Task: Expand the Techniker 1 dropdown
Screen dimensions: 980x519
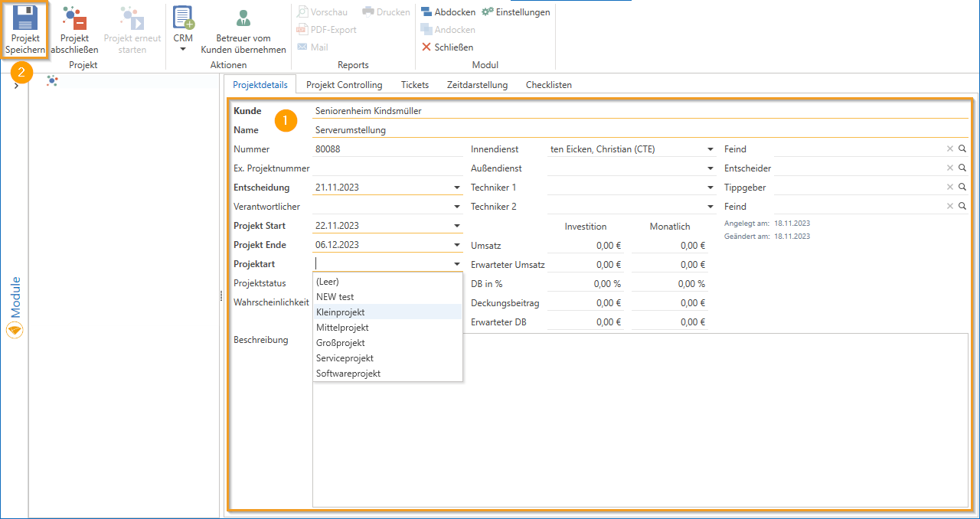Action: click(x=710, y=188)
